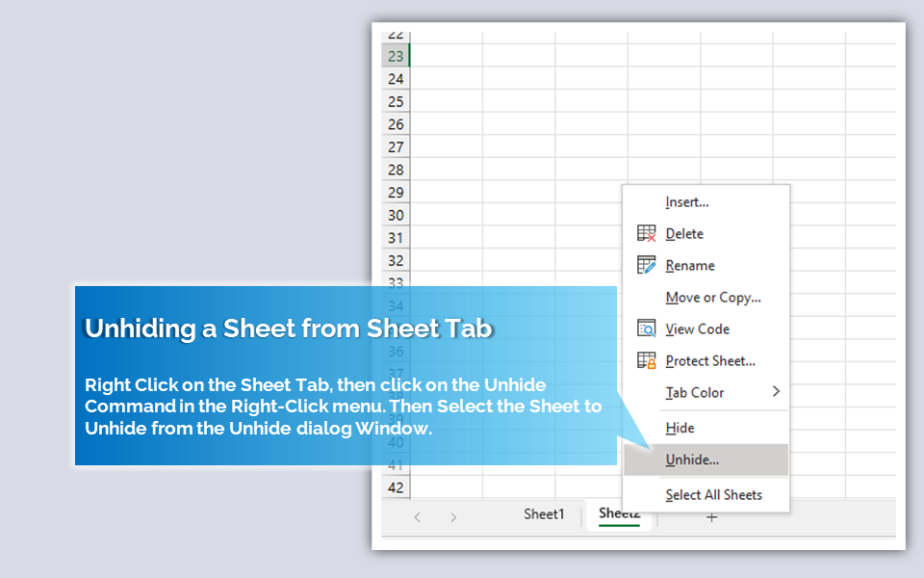This screenshot has height=578, width=924.
Task: Switch to the Sheet1 tab
Action: (544, 514)
